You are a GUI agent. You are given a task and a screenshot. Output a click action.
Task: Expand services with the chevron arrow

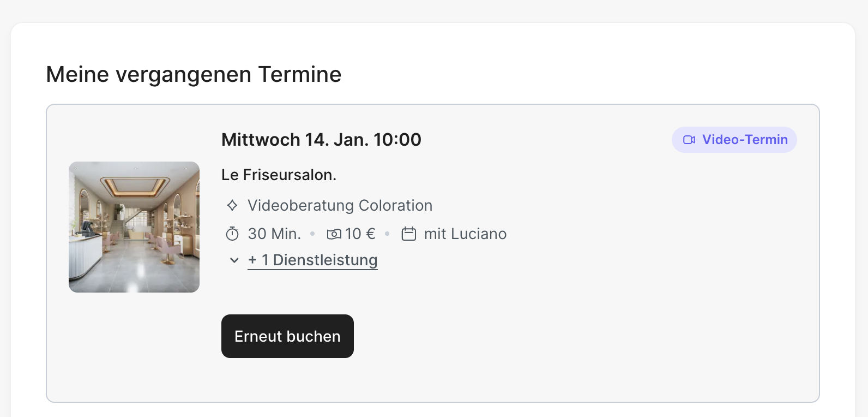pos(234,260)
